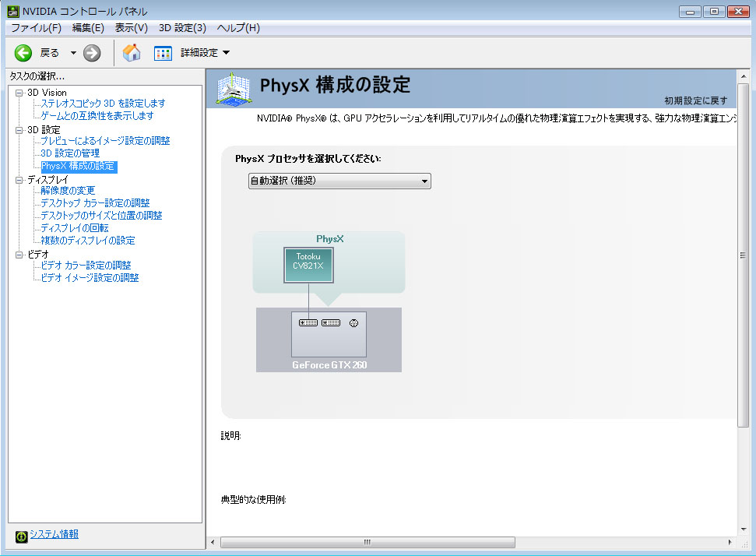Click the grey Forward arrow icon
Image resolution: width=756 pixels, height=556 pixels.
(x=92, y=53)
